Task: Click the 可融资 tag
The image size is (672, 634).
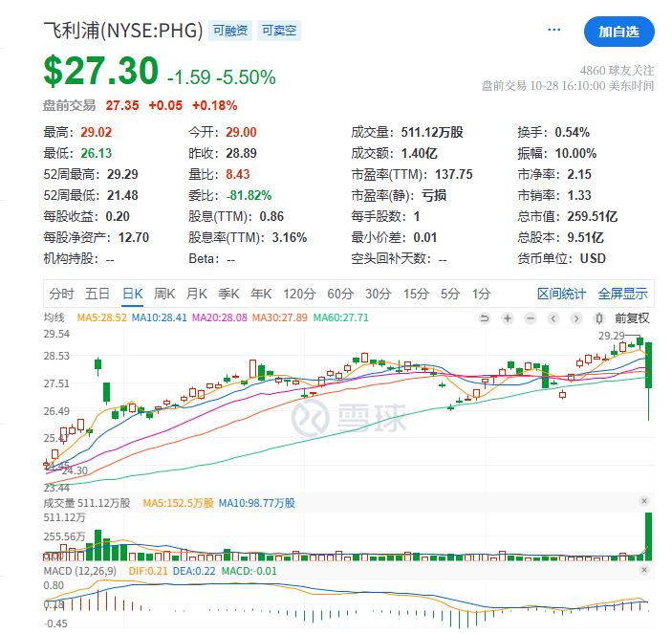Action: [230, 31]
